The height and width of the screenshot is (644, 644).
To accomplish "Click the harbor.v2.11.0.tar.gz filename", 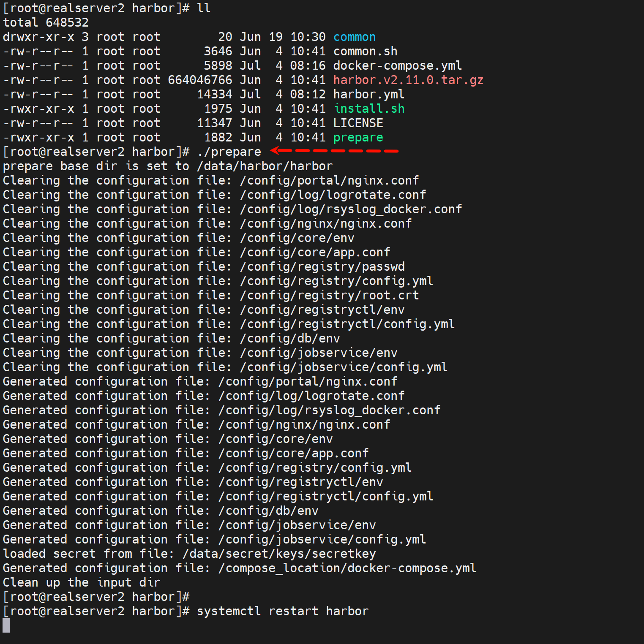I will (x=408, y=80).
